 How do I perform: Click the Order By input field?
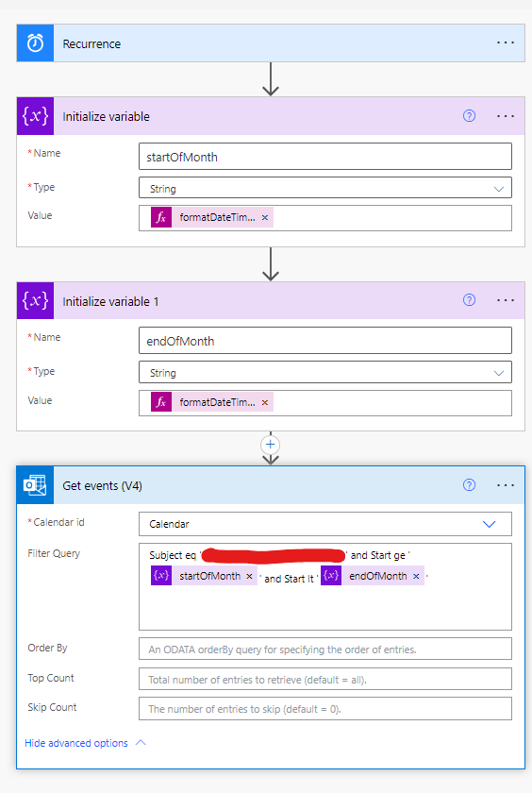click(x=325, y=649)
